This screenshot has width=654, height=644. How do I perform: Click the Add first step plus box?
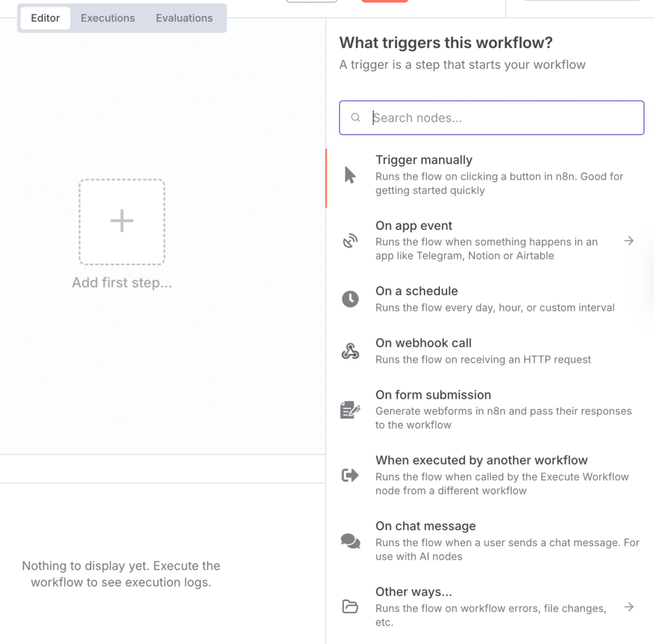tap(122, 221)
